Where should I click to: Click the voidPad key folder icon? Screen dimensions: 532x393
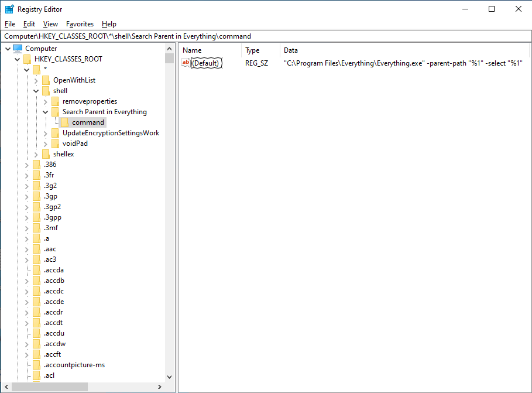coord(54,143)
